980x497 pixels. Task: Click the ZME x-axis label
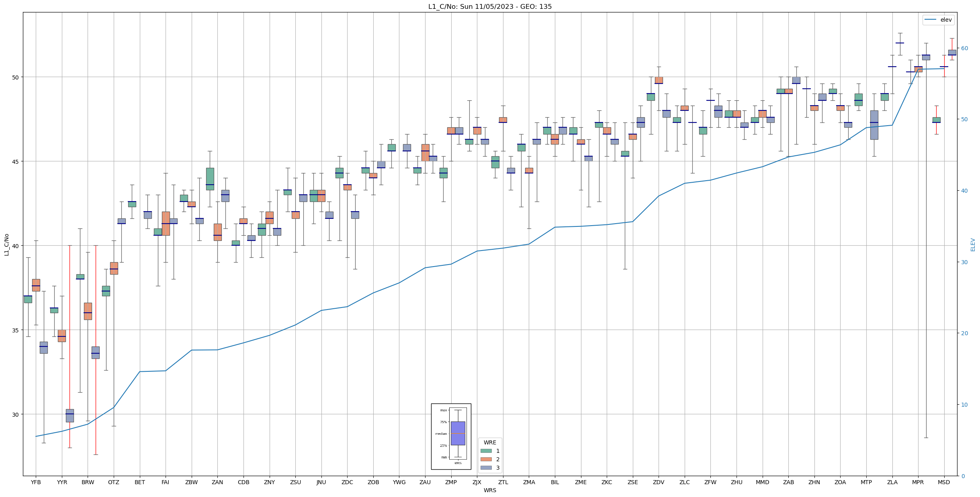(581, 482)
